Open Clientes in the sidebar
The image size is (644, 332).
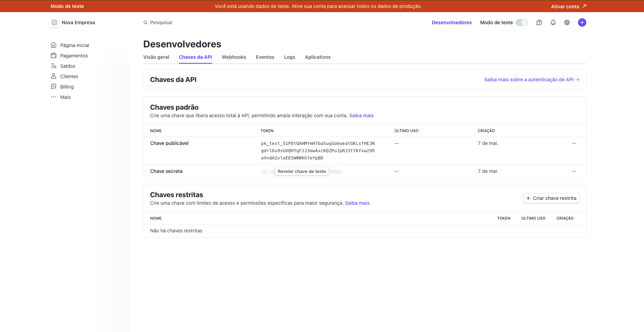pyautogui.click(x=69, y=76)
